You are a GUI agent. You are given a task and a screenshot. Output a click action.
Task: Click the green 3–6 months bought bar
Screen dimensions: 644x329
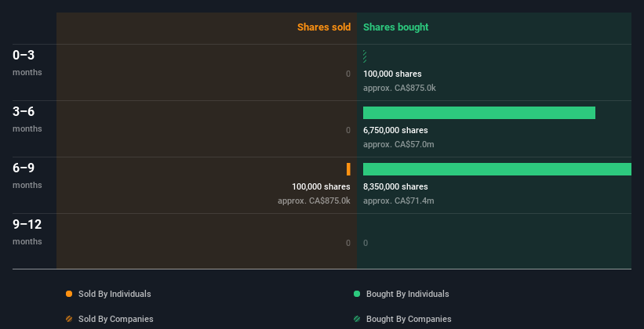tap(479, 113)
